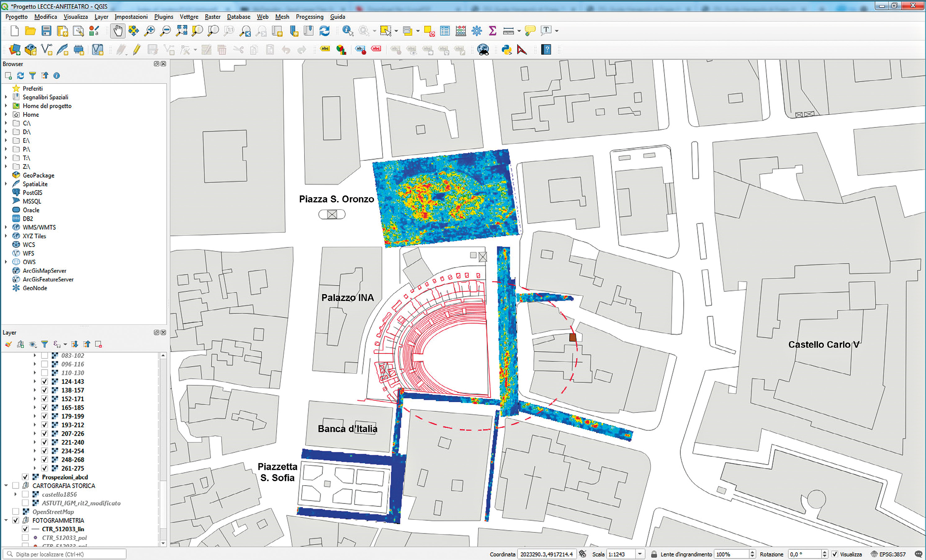Open the Processing menu

coord(309,16)
